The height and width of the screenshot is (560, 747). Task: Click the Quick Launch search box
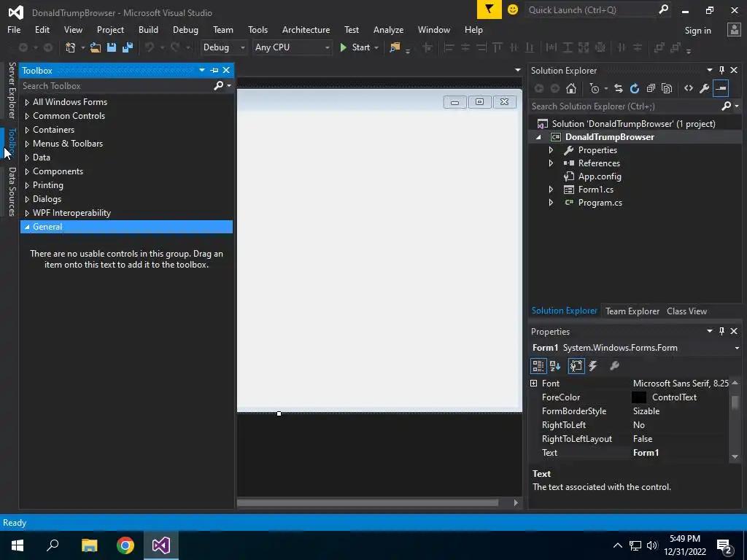(x=592, y=10)
